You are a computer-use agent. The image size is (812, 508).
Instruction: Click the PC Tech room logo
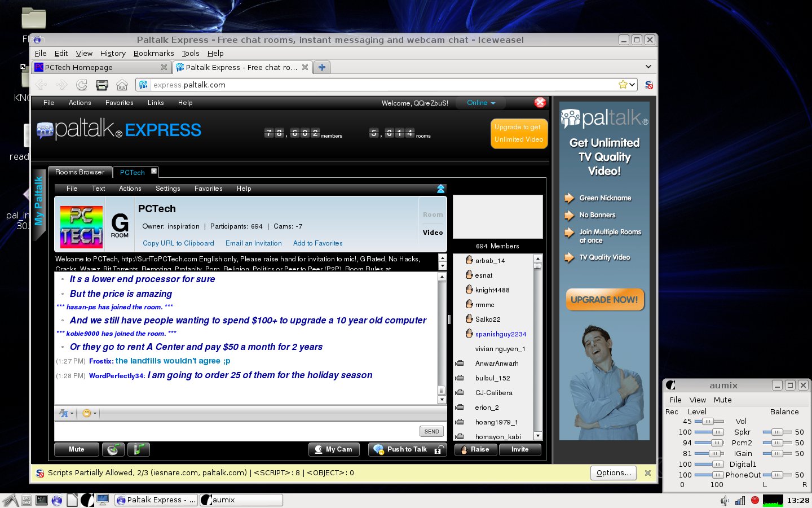point(81,227)
